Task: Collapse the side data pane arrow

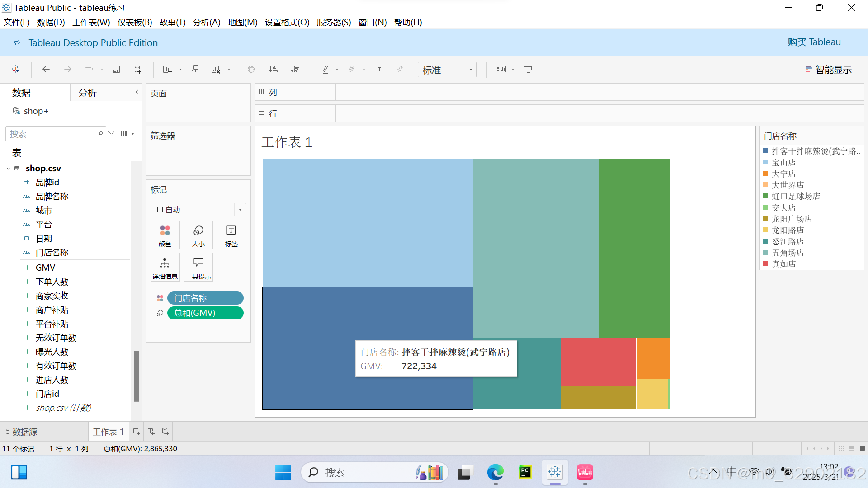Action: (x=137, y=92)
